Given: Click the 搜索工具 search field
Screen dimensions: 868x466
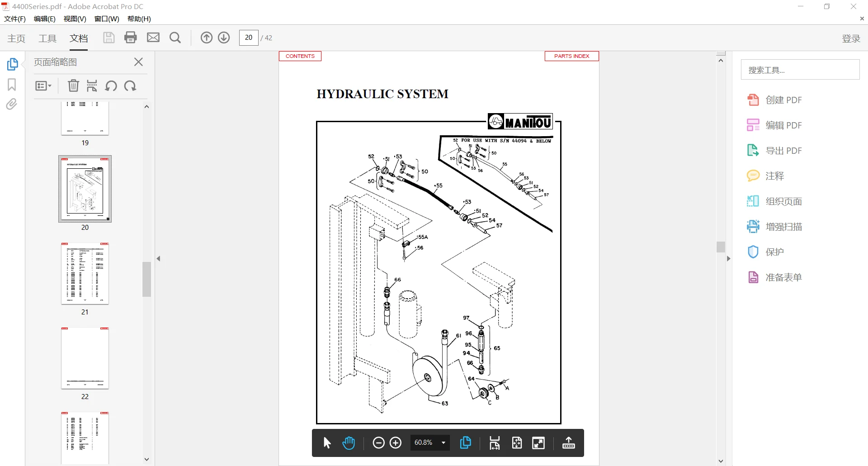Looking at the screenshot, I should point(800,70).
